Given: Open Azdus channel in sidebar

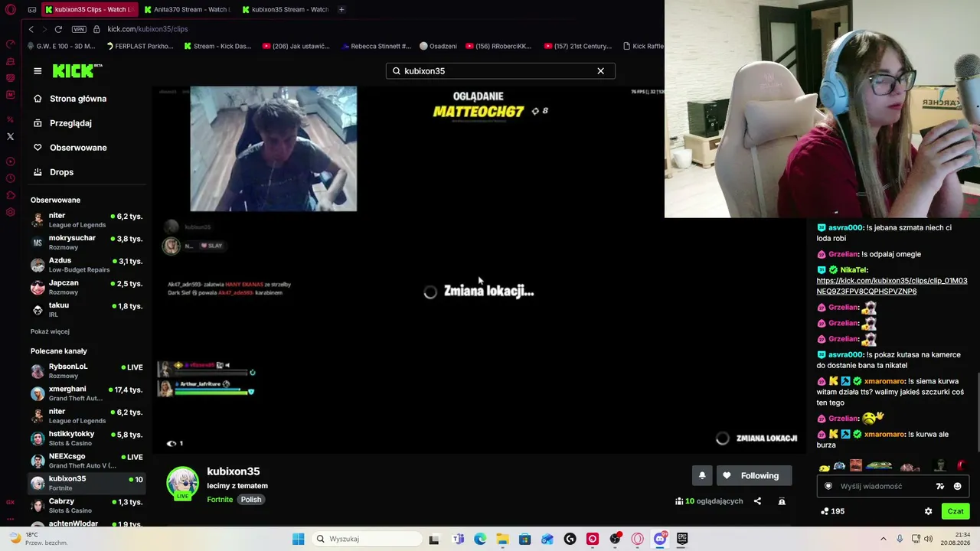Looking at the screenshot, I should coord(87,265).
